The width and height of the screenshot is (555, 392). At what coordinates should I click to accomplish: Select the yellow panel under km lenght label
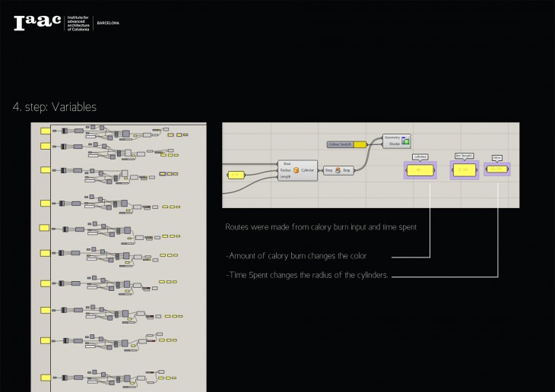tap(464, 169)
